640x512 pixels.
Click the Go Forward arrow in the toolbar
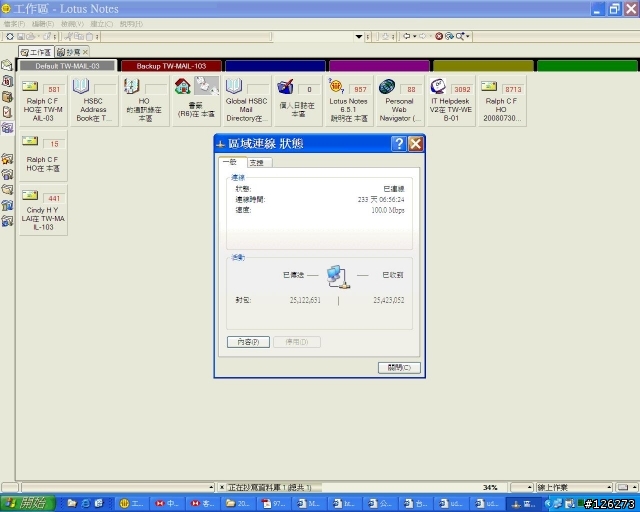423,36
